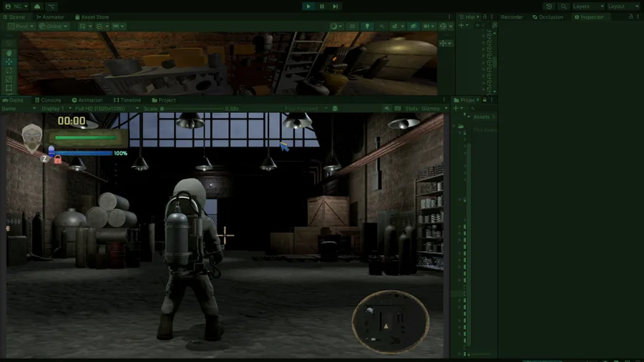
Task: Switch to the Animator tab
Action: click(49, 17)
